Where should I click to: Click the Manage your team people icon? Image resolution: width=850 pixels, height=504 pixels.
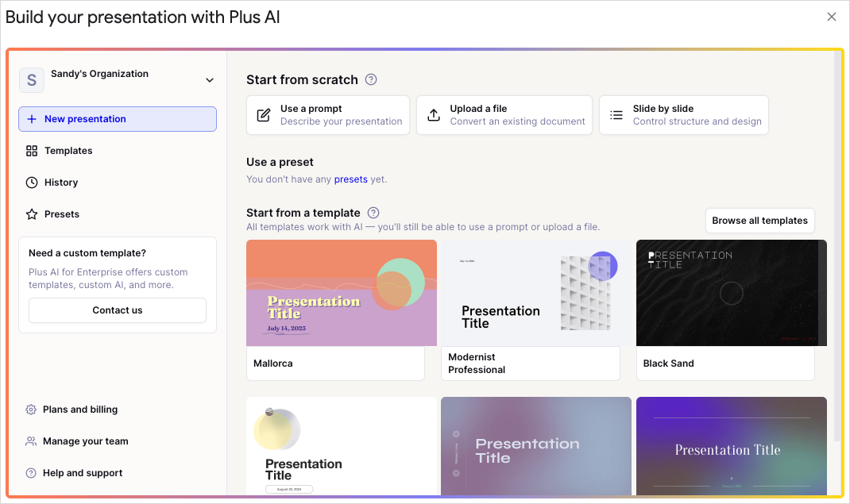[31, 441]
